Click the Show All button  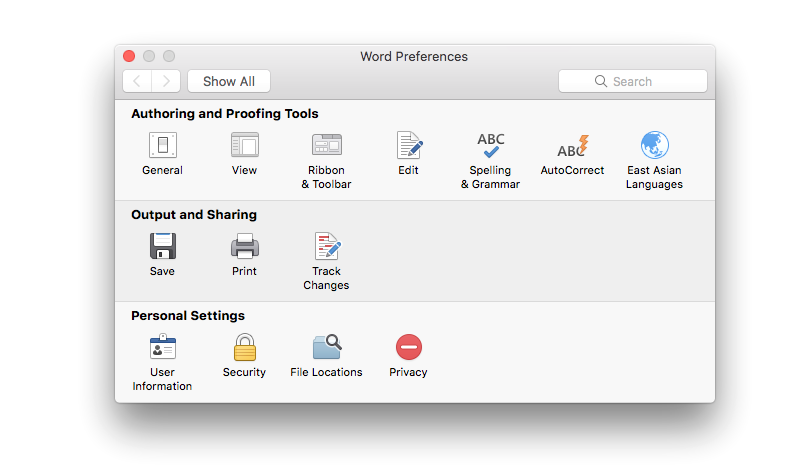tap(228, 81)
